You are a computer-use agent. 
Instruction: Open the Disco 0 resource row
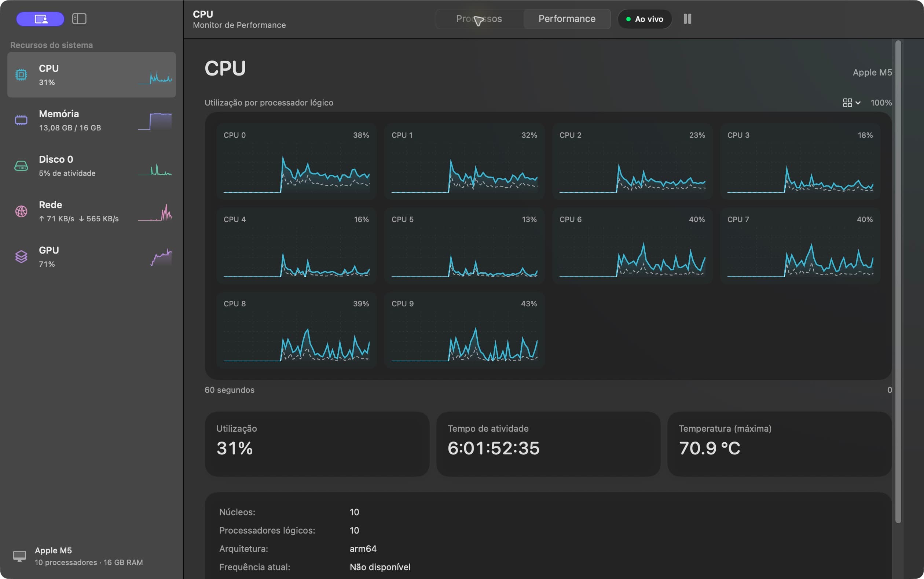pos(92,166)
